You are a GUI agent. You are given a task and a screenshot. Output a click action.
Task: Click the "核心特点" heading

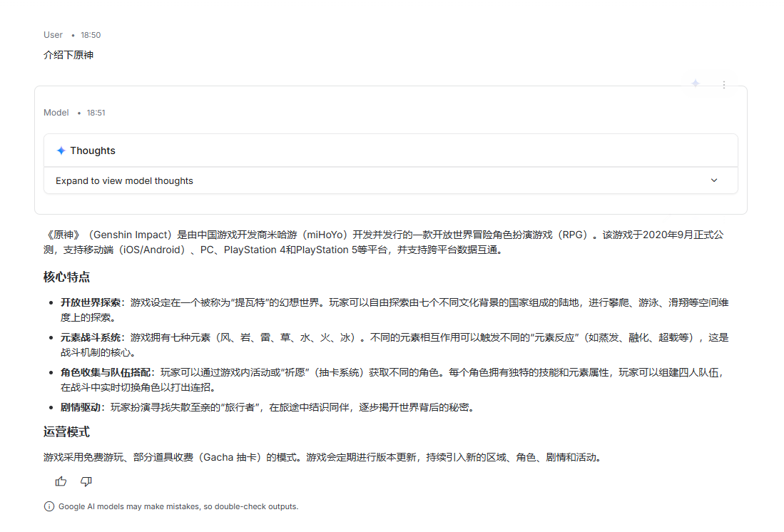click(x=66, y=277)
